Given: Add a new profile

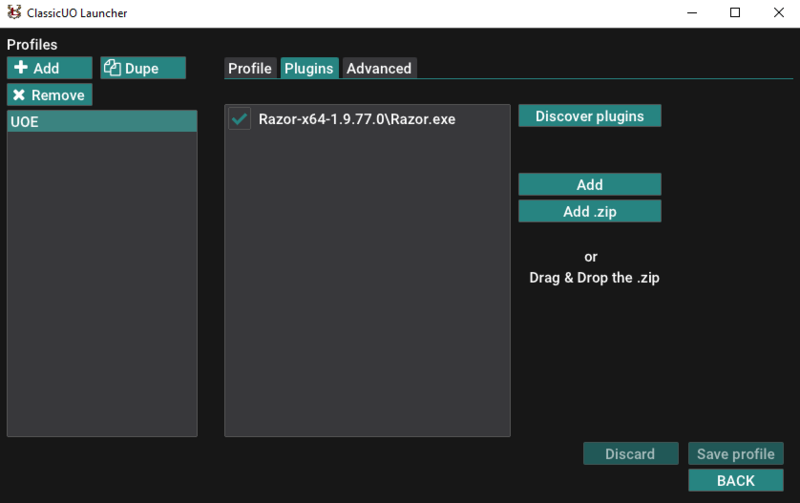Looking at the screenshot, I should pyautogui.click(x=49, y=68).
